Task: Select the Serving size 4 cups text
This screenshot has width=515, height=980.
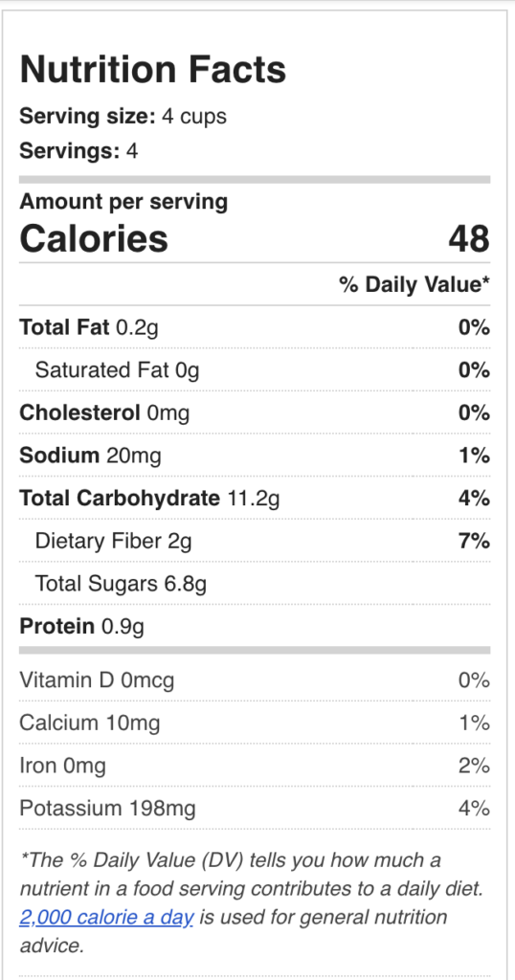Action: 123,117
